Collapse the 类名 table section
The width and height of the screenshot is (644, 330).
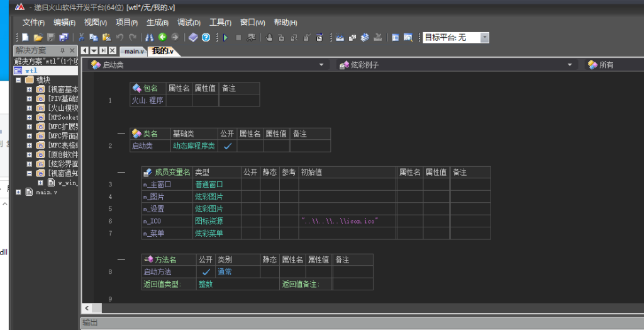tap(121, 134)
